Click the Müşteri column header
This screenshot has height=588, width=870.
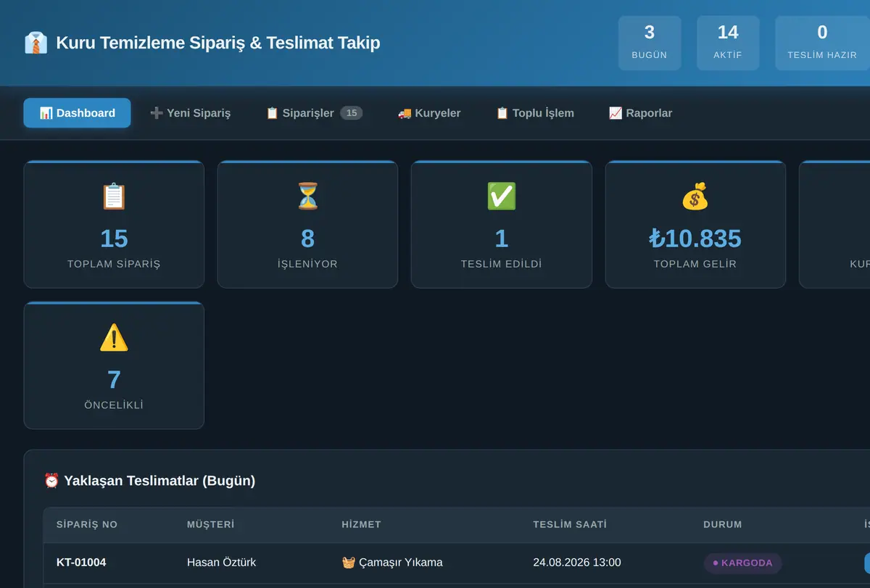pos(211,525)
